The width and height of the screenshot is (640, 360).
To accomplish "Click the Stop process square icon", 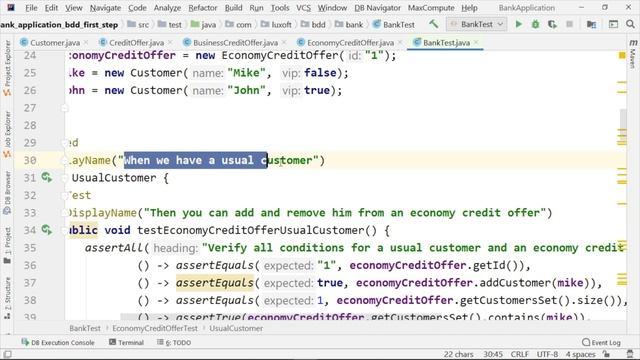I will (569, 24).
